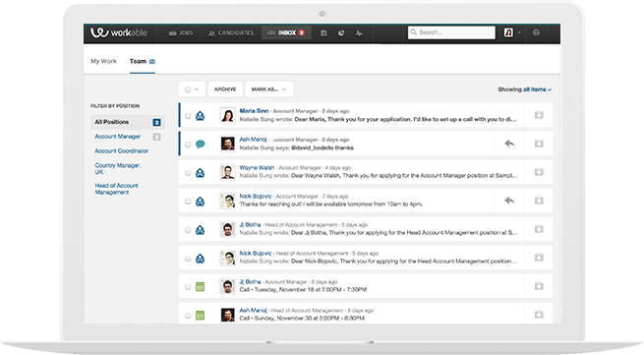644x355 pixels.
Task: Check the box for Jj Botha's Head of Account Management message
Action: point(188,230)
